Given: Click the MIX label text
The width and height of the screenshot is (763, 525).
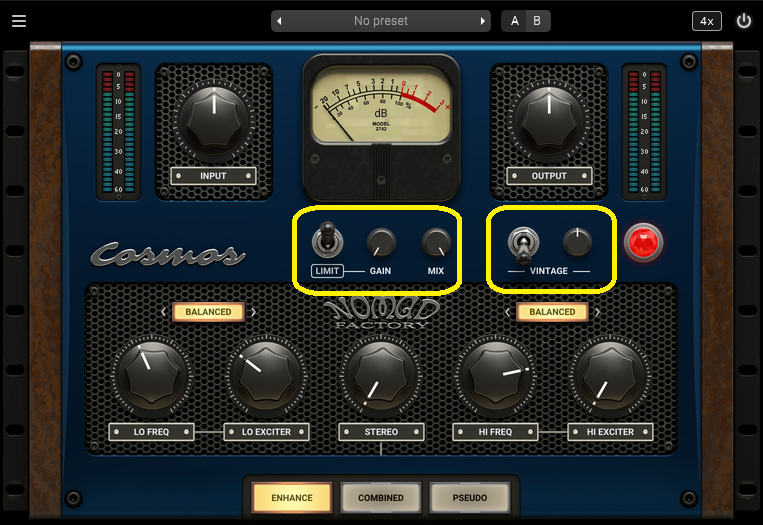Looking at the screenshot, I should click(x=436, y=271).
